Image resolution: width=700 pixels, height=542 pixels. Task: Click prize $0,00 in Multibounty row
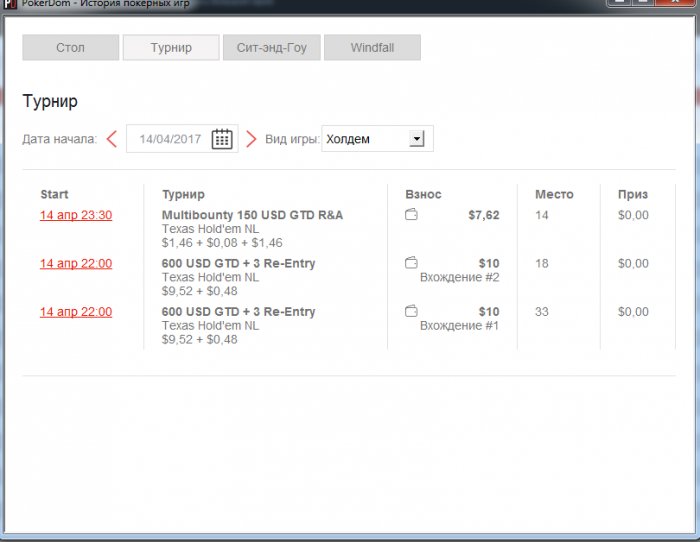[633, 215]
